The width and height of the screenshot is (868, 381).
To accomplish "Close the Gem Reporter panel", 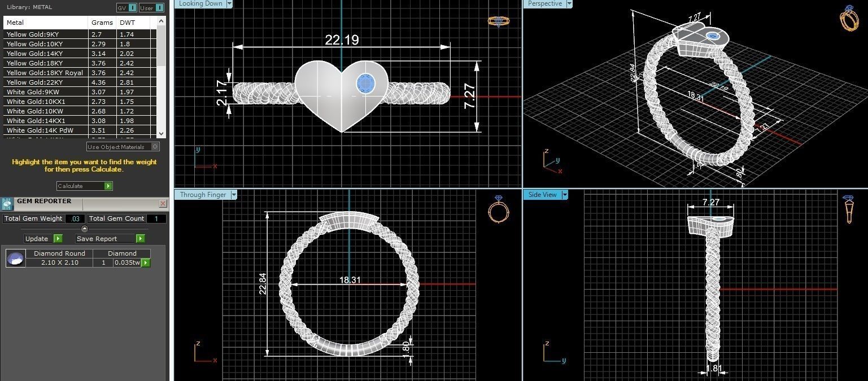I will tap(163, 203).
